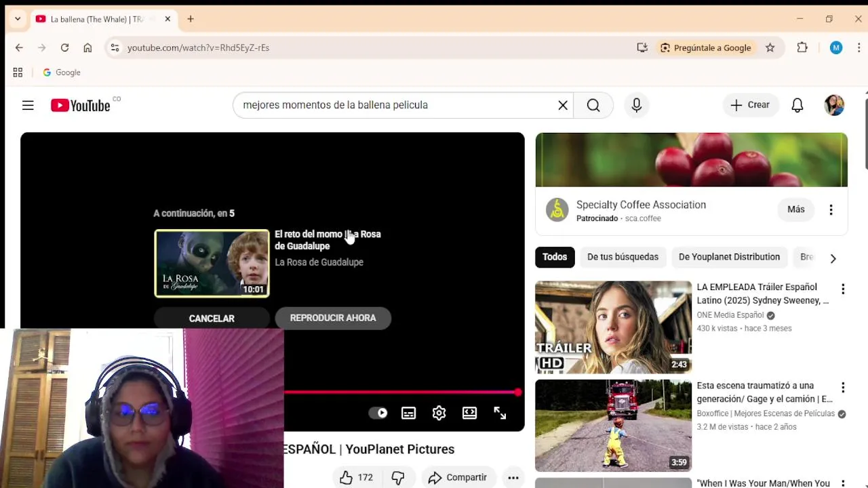Share the video via Compartir
868x488 pixels.
point(458,477)
